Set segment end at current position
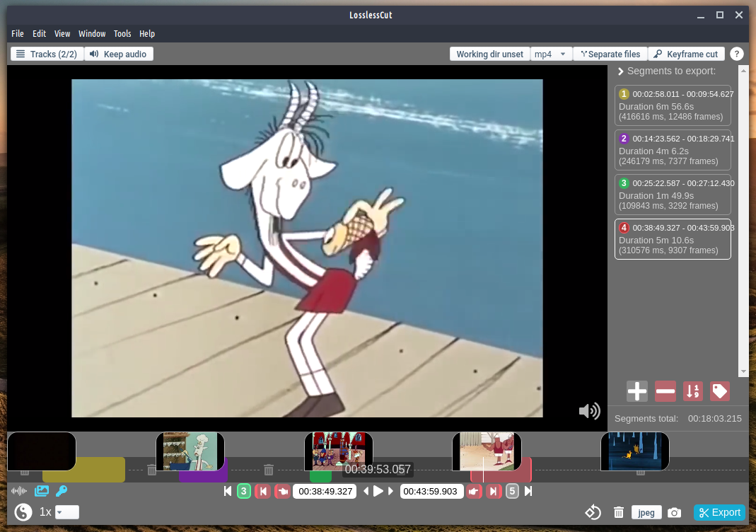Viewport: 756px width, 532px height. (474, 492)
